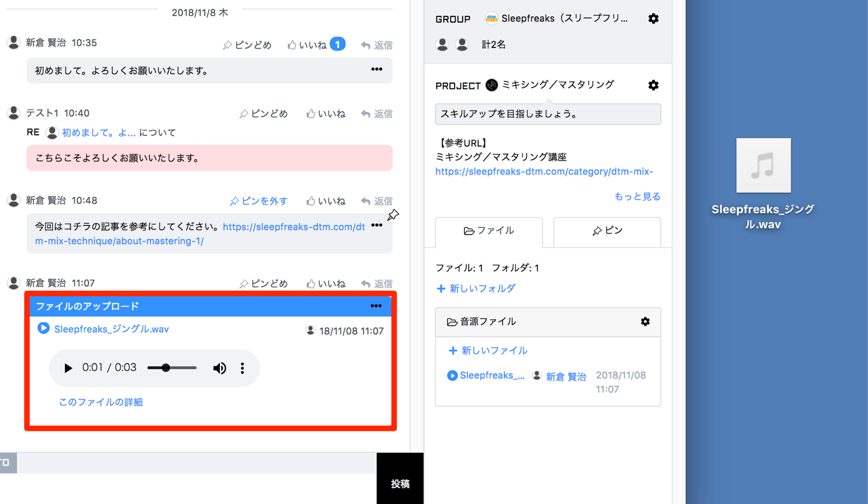
Task: Collapse the 音源ファイル folder
Action: [482, 322]
